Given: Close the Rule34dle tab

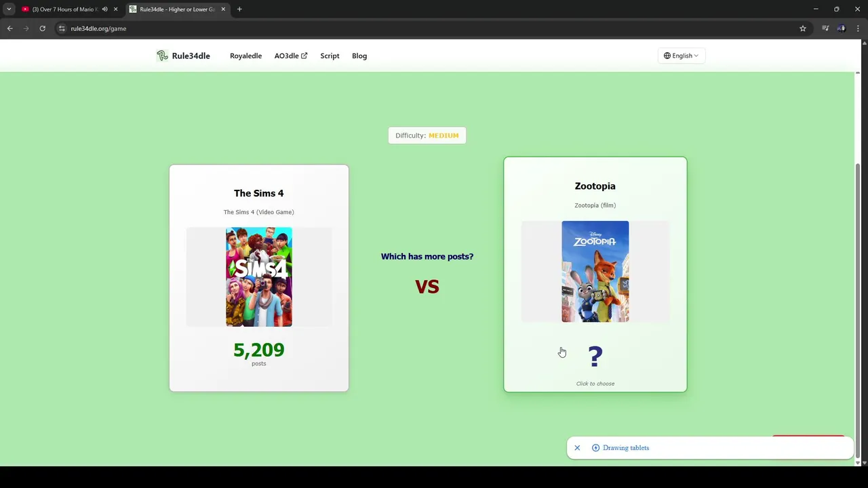Looking at the screenshot, I should pos(223,9).
